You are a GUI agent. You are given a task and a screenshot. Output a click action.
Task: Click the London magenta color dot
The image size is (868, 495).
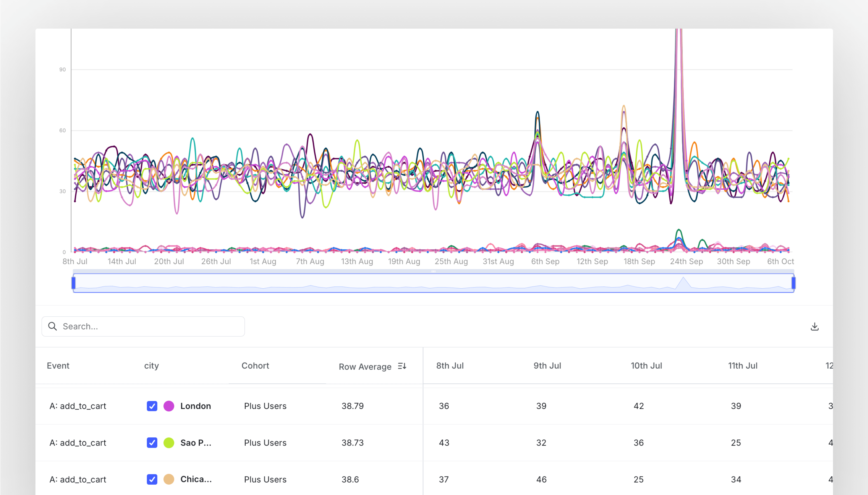[169, 406]
